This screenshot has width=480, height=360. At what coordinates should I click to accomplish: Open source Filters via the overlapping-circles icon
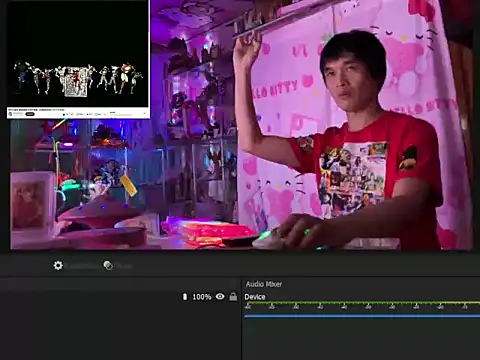pos(108,265)
